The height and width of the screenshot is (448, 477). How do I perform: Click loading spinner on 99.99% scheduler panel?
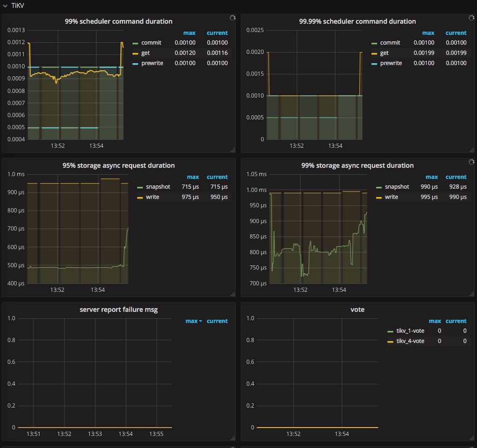[471, 18]
